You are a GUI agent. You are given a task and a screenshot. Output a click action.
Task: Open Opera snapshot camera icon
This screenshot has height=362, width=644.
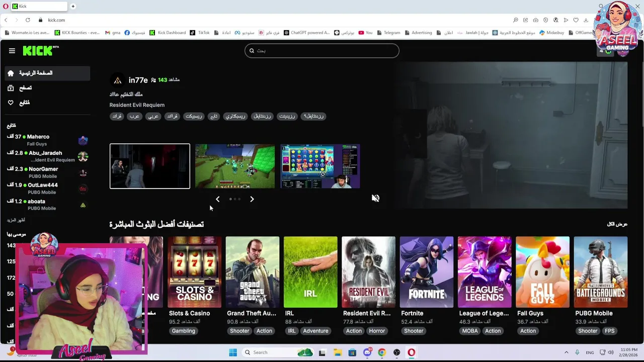click(535, 20)
